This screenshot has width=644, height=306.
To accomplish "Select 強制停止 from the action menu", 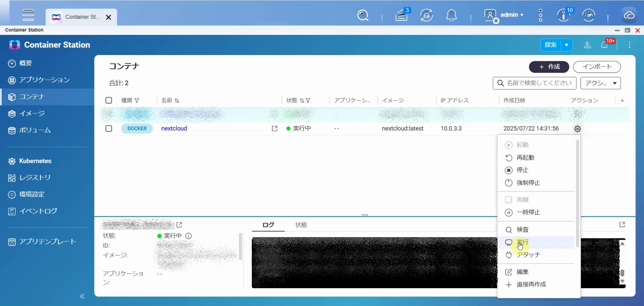I will 536,183.
